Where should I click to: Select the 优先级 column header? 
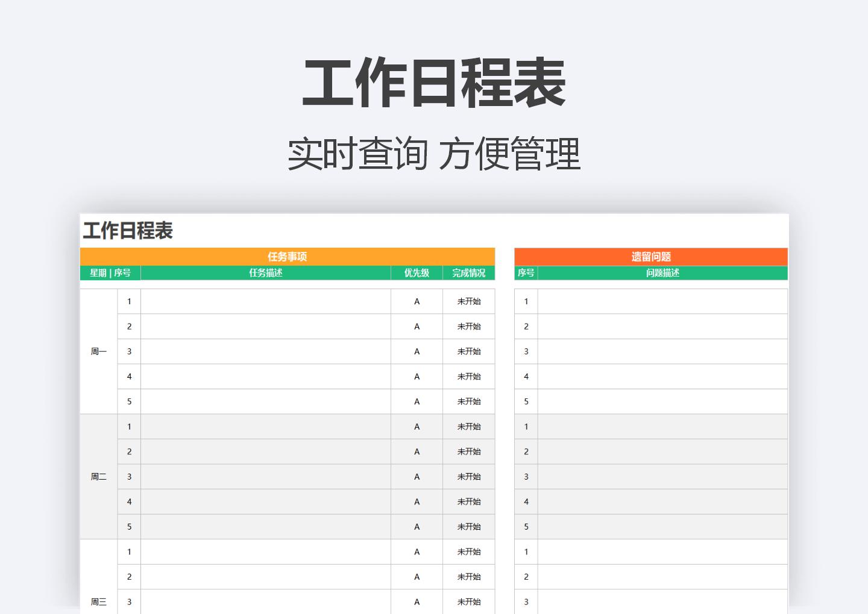coord(417,273)
